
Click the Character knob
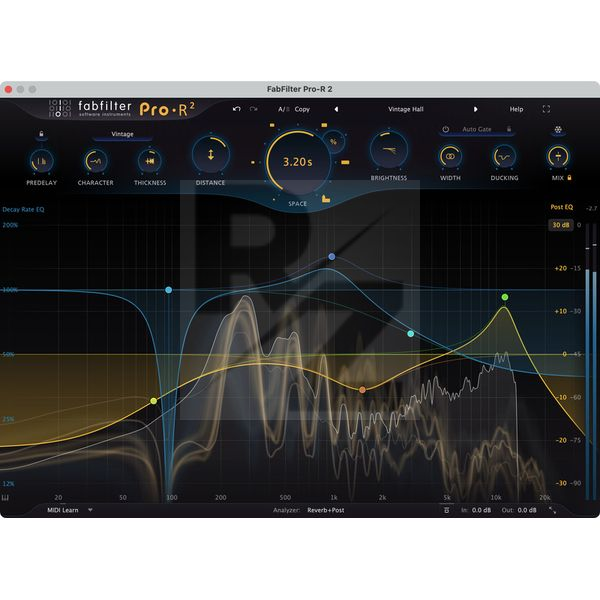tap(95, 161)
